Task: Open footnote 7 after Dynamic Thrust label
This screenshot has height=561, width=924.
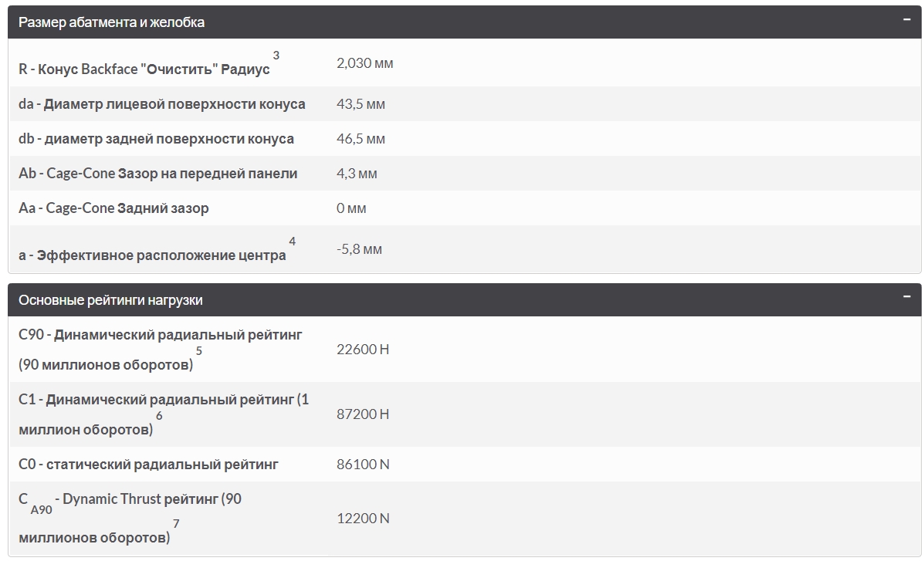Action: [176, 524]
